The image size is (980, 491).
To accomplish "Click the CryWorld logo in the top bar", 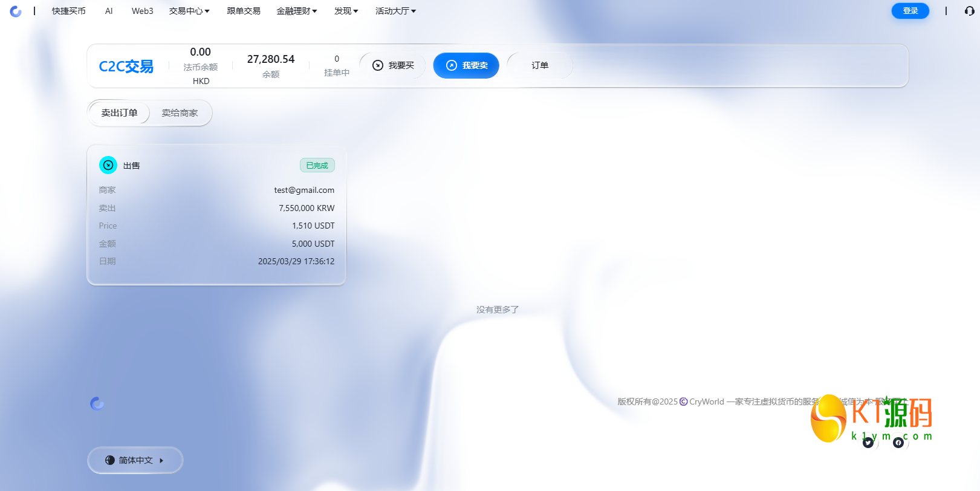I will 16,11.
